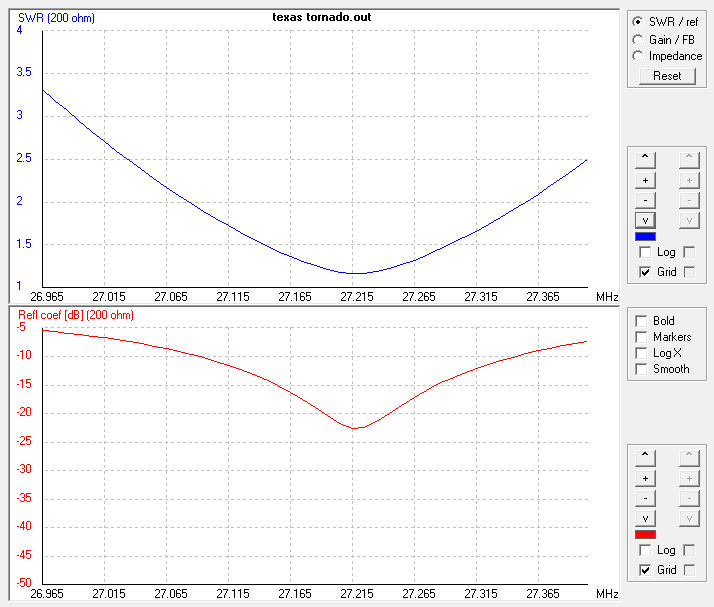Enable the Markers checkbox
The image size is (714, 607).
[641, 337]
